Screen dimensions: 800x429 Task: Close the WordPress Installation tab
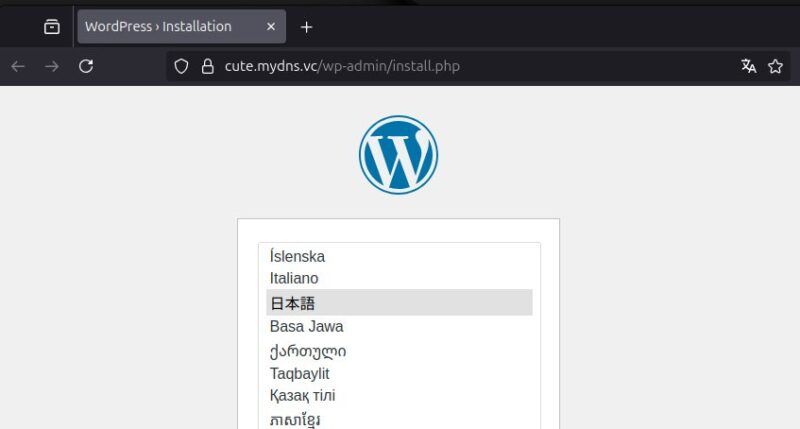271,27
